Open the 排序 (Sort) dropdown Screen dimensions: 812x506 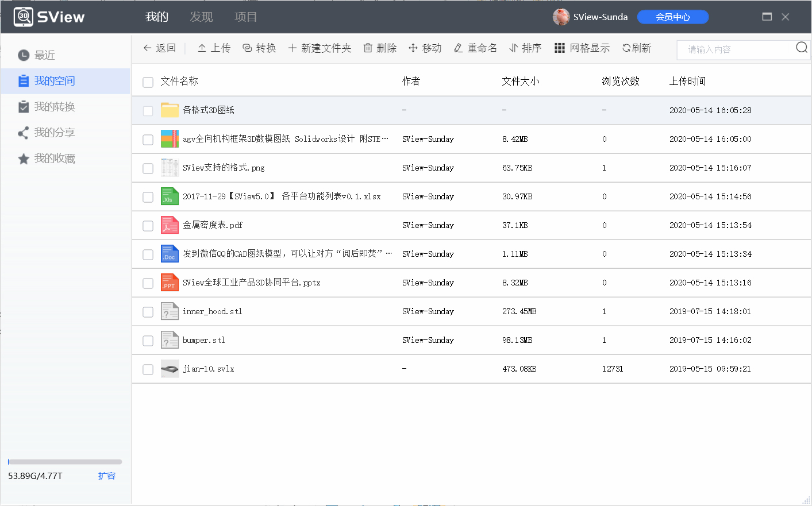pos(525,48)
